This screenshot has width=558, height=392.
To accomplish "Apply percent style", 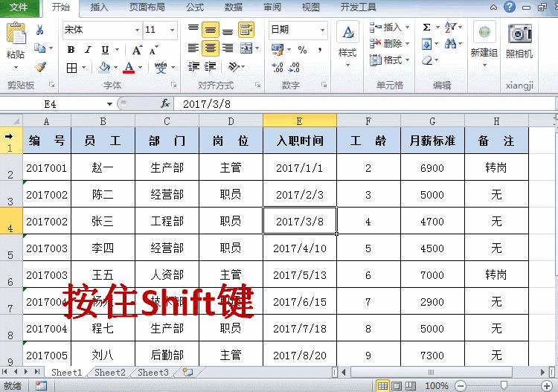I will coord(303,50).
